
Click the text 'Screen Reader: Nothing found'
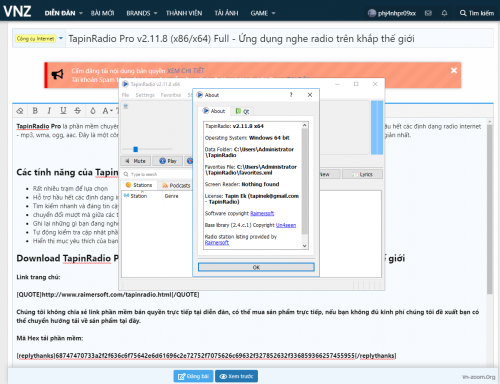[242, 184]
